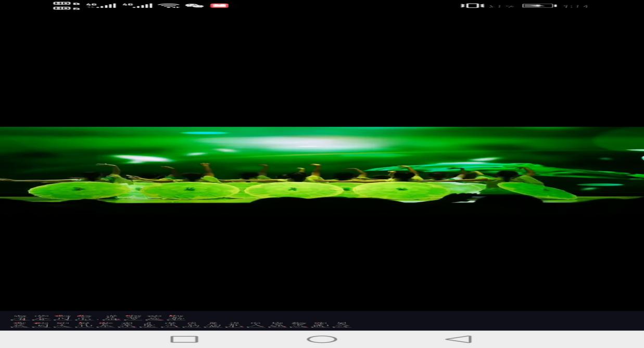Tap the second line of caption text

(180, 325)
